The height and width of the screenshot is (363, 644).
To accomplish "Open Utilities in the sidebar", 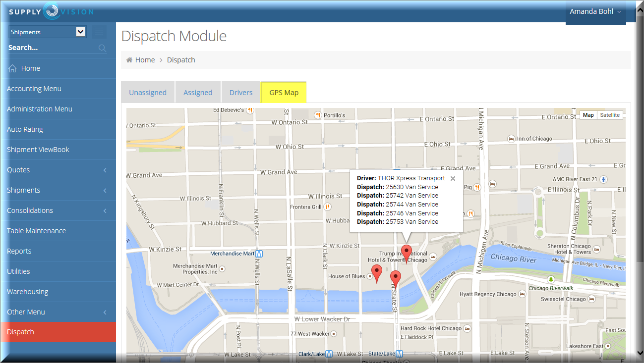I will click(x=58, y=271).
